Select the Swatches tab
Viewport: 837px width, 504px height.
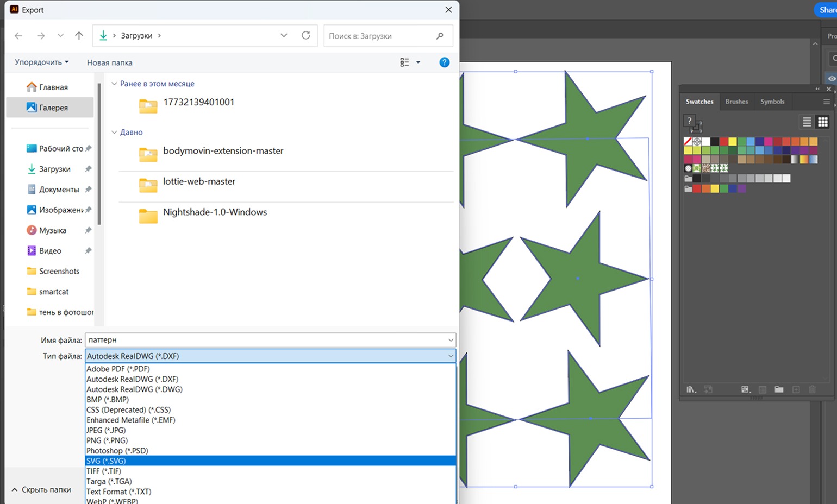point(699,102)
